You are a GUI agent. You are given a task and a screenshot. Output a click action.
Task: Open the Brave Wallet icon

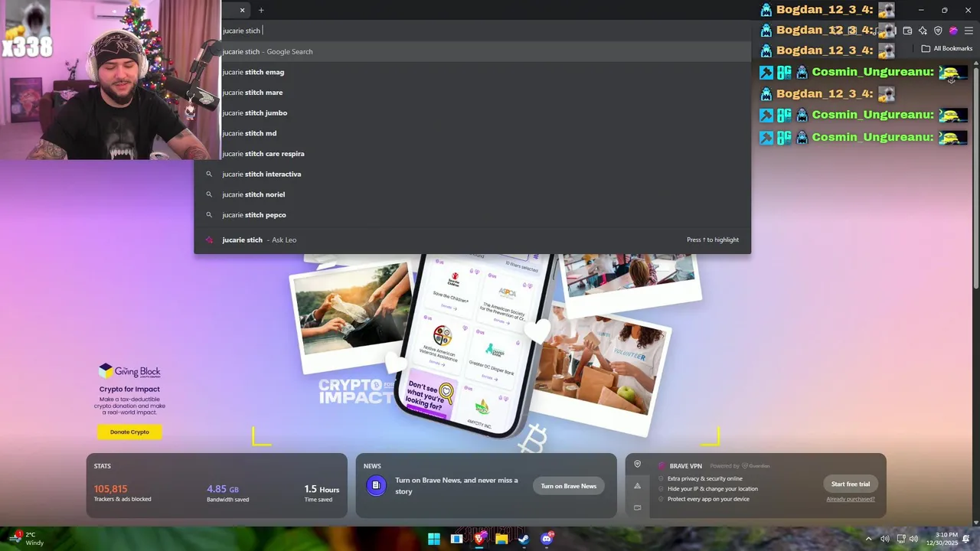[x=907, y=31]
